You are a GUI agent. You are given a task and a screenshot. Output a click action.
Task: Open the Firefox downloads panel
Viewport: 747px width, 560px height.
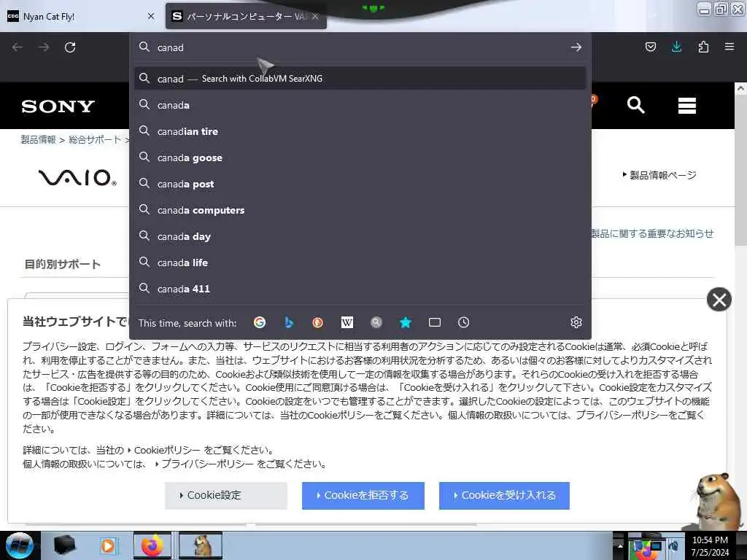tap(676, 47)
